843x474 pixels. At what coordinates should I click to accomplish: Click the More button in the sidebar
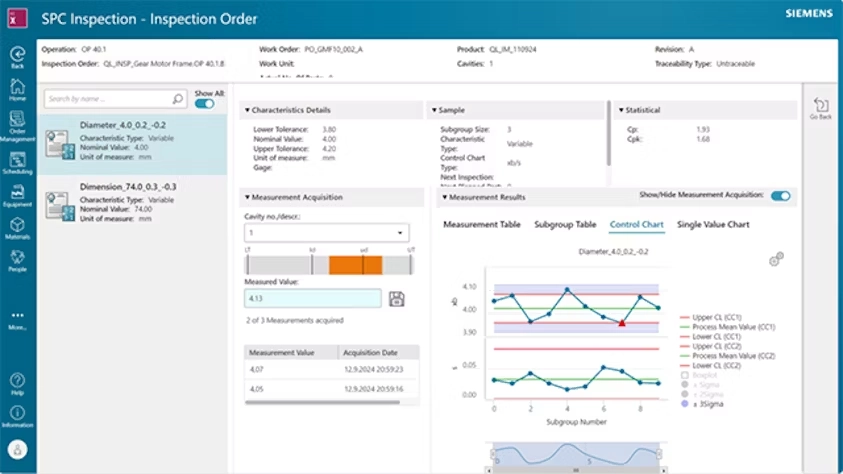coord(17,319)
